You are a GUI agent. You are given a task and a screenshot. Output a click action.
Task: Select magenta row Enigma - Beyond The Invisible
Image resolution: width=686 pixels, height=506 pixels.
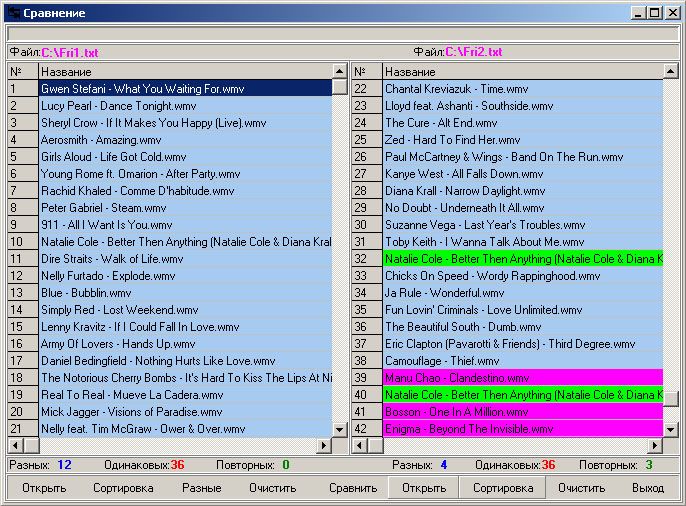click(523, 429)
